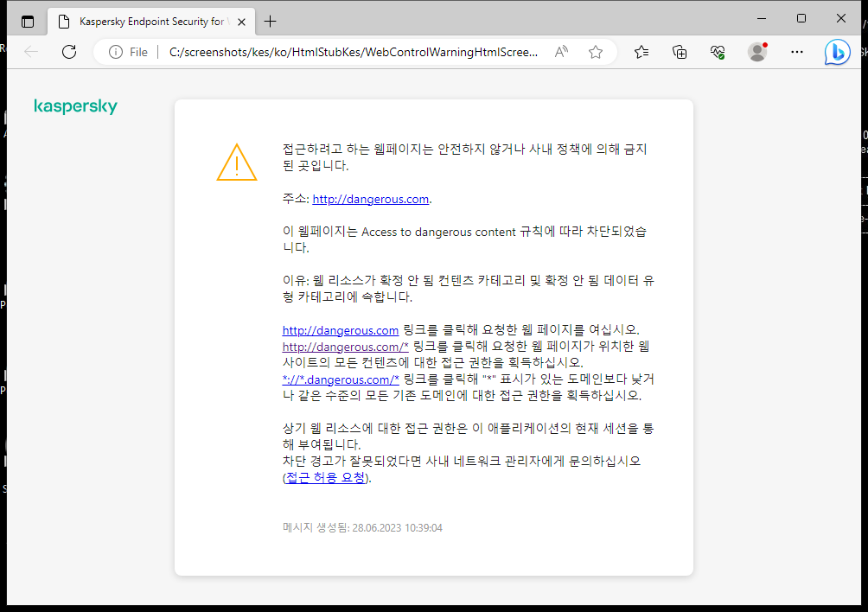
Task: Open the Favorites list
Action: (641, 52)
